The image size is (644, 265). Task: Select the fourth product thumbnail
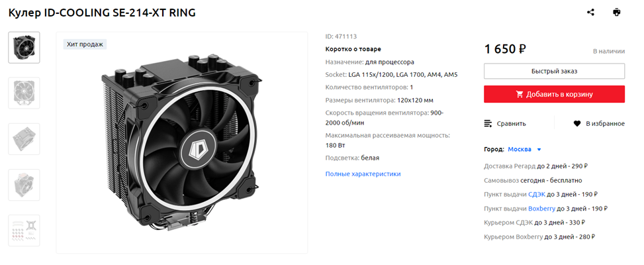point(24,184)
